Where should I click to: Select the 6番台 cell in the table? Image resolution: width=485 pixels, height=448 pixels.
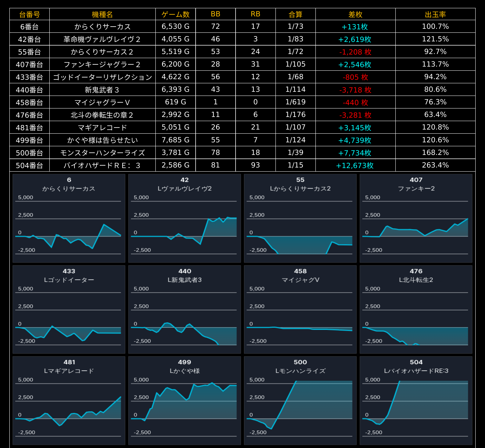tap(29, 26)
